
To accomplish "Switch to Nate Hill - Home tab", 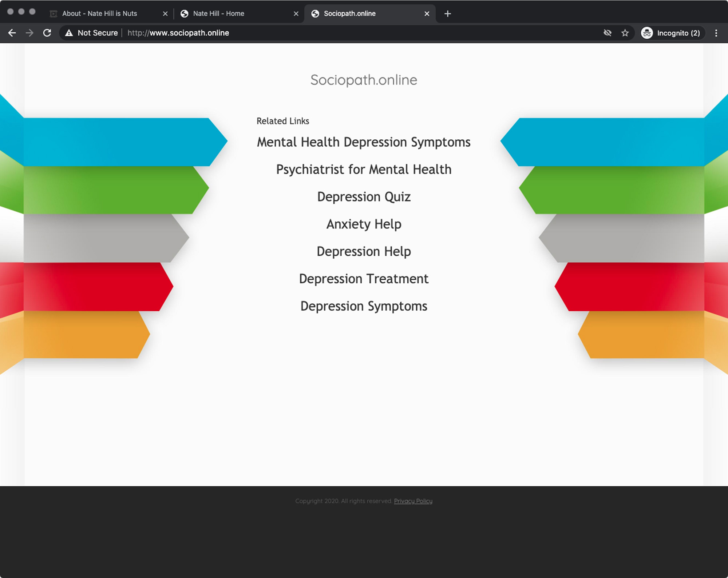I will coord(218,14).
